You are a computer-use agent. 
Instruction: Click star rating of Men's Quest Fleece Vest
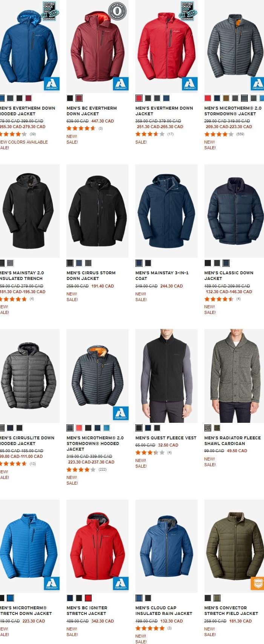150,453
